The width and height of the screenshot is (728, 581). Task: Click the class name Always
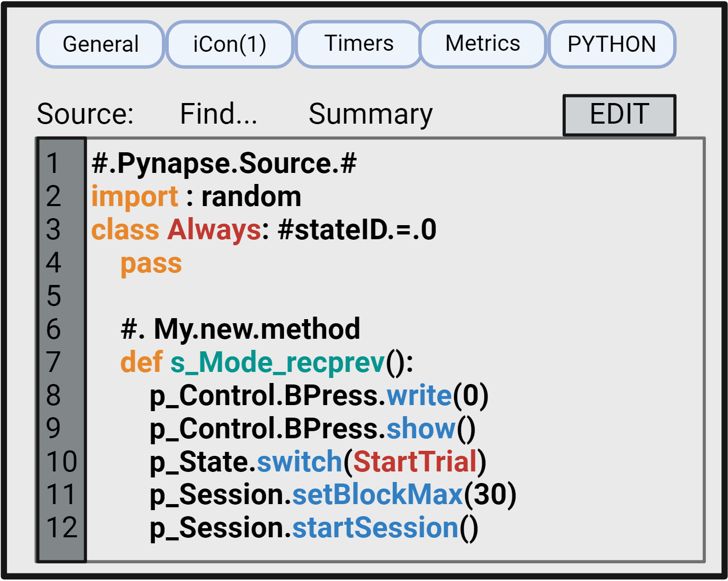tap(214, 230)
